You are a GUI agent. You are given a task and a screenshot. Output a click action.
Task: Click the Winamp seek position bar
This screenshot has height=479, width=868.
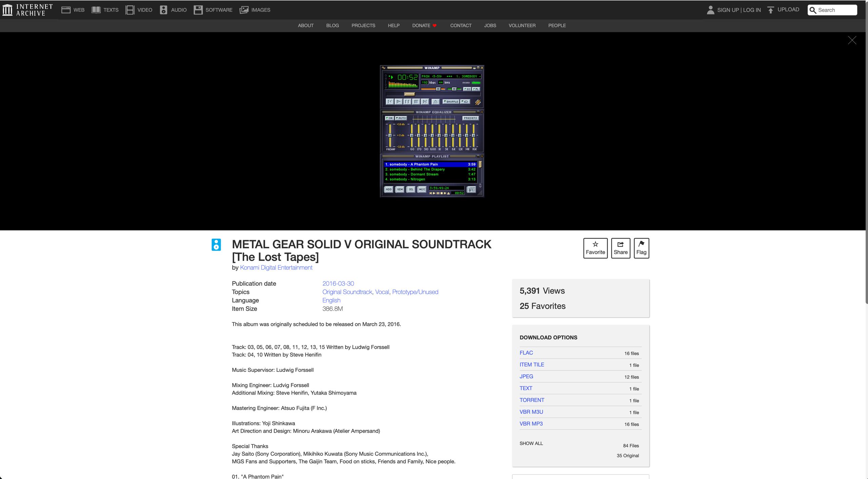tap(433, 94)
